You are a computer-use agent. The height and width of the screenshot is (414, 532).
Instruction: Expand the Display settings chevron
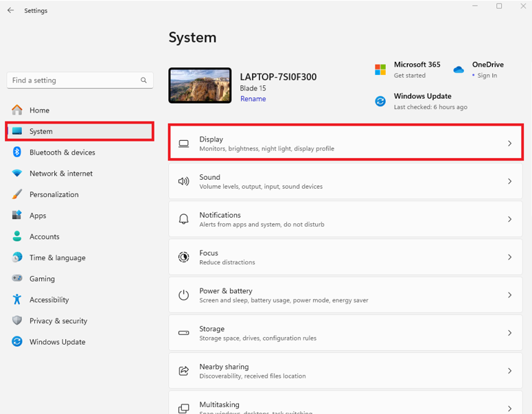click(509, 143)
